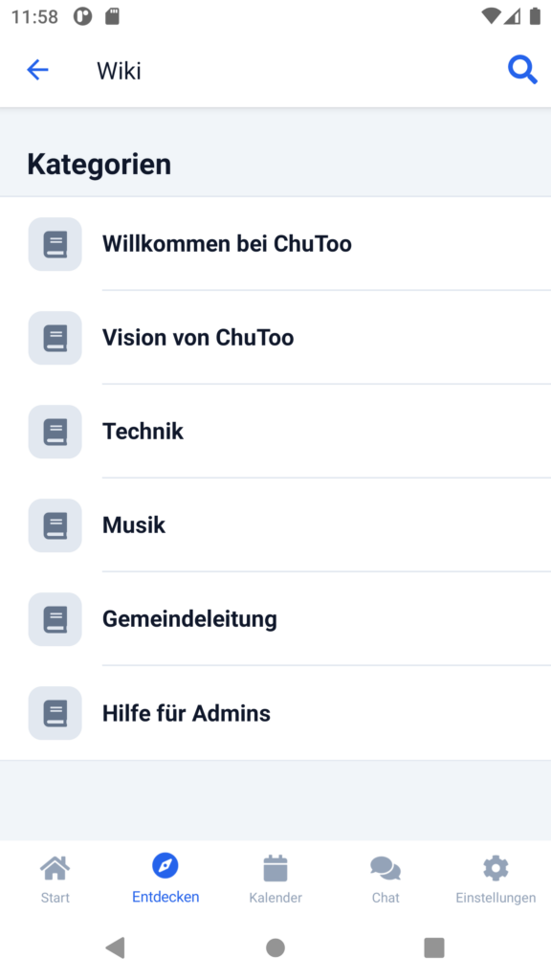The image size is (551, 980).
Task: Open the Einstellungen tab
Action: click(496, 880)
